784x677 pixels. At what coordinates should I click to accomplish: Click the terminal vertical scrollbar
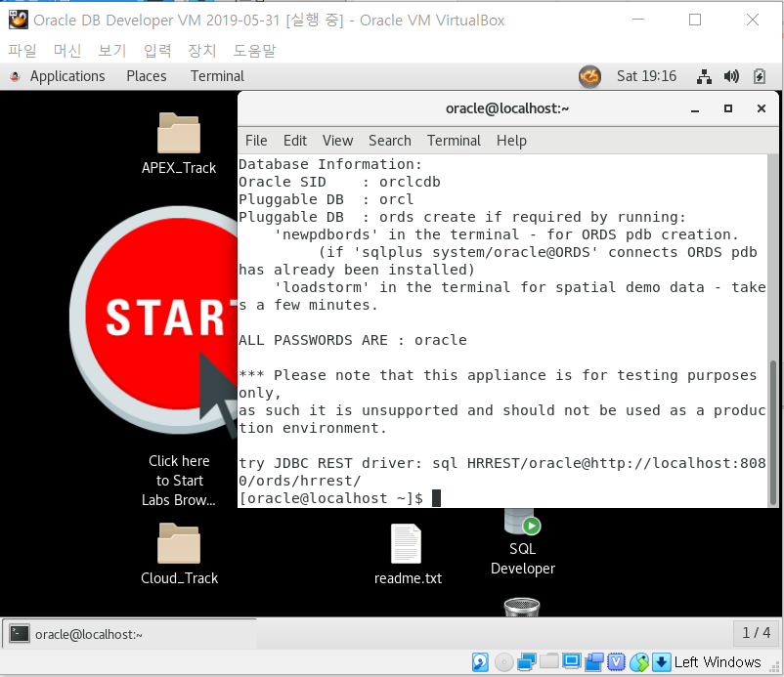click(773, 432)
